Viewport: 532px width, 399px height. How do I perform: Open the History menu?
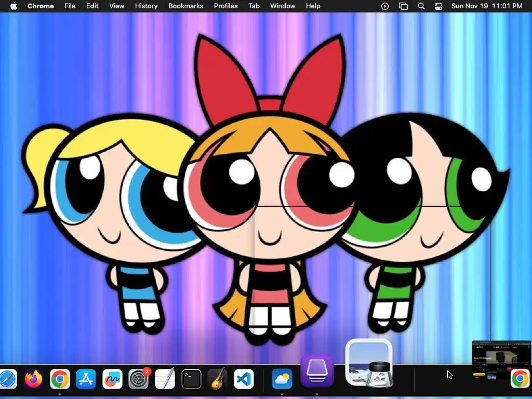146,6
